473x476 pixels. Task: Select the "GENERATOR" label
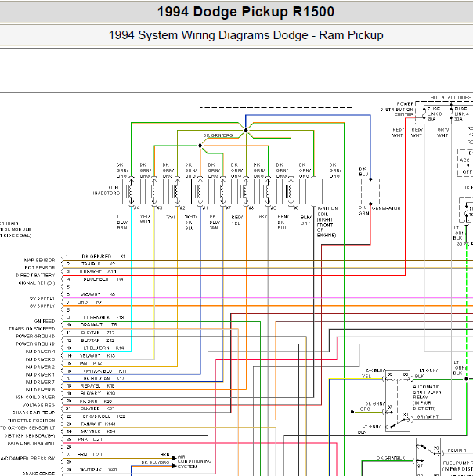pyautogui.click(x=386, y=208)
